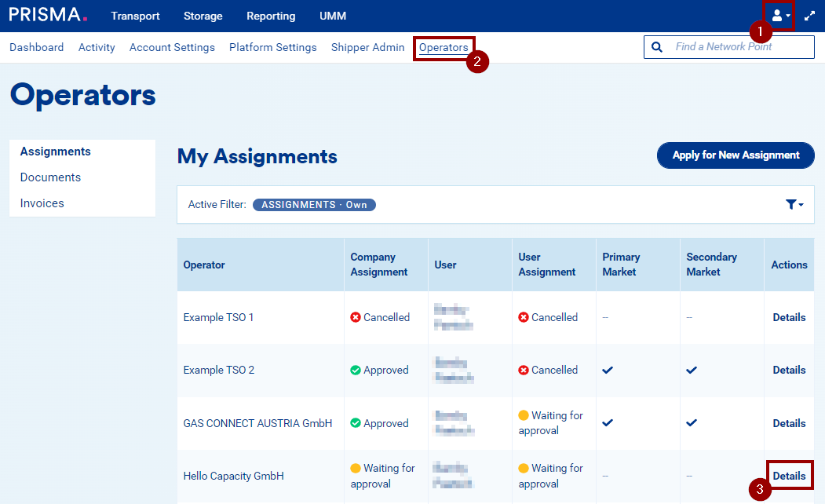Click the search magnifier icon
This screenshot has height=504, width=825.
point(657,47)
